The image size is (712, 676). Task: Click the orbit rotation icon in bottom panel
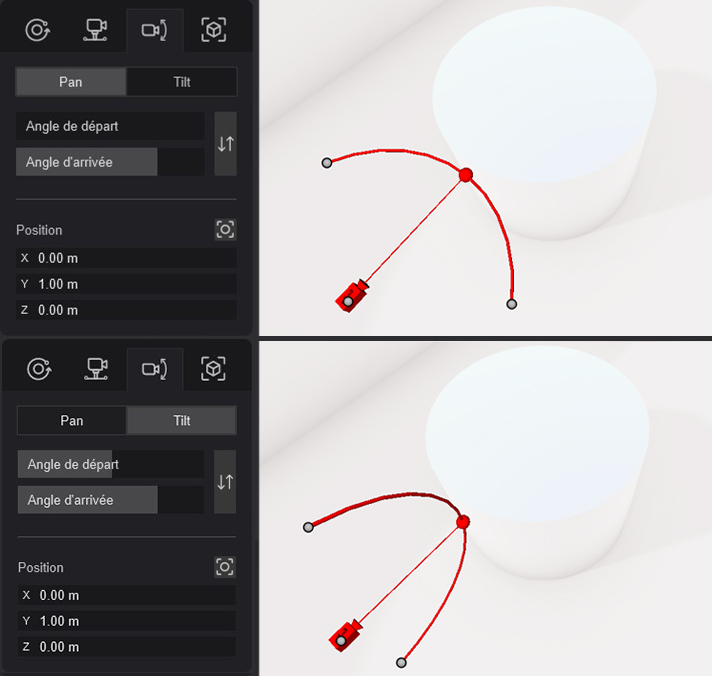pos(39,369)
